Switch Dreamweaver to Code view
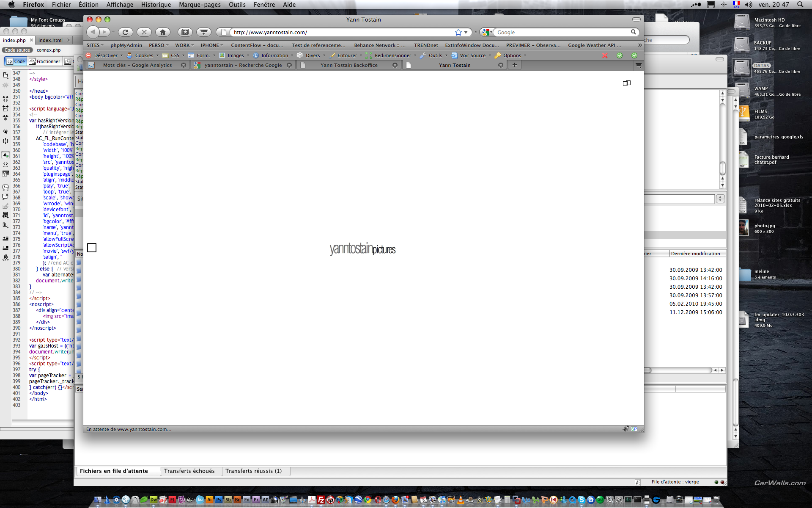 pos(16,61)
